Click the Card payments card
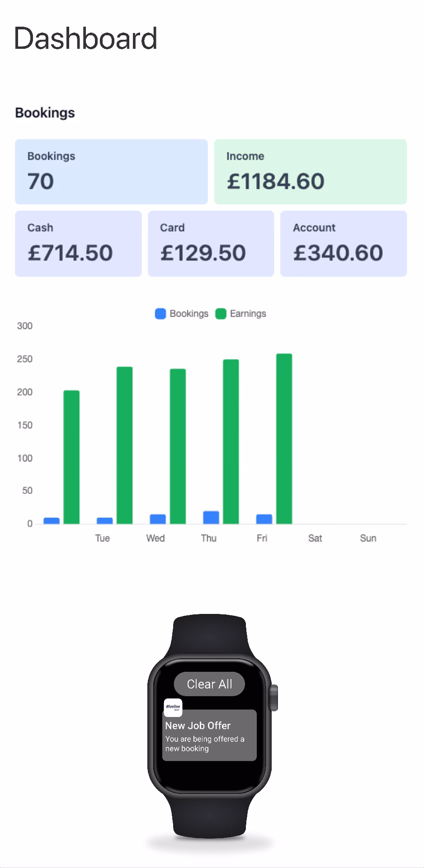 tap(211, 243)
